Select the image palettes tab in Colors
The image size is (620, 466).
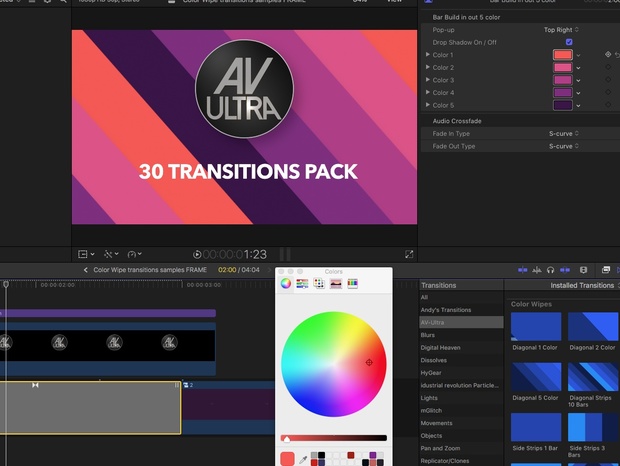(x=336, y=283)
